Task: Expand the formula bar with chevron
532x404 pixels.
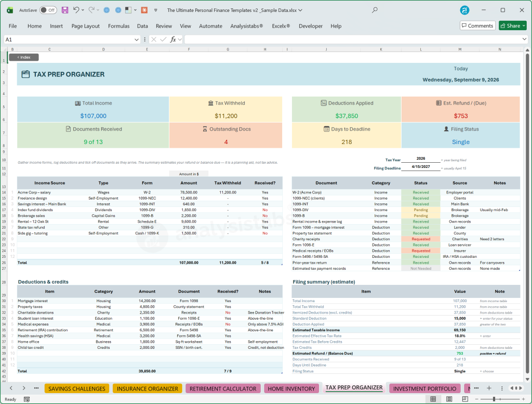Action: coord(524,40)
